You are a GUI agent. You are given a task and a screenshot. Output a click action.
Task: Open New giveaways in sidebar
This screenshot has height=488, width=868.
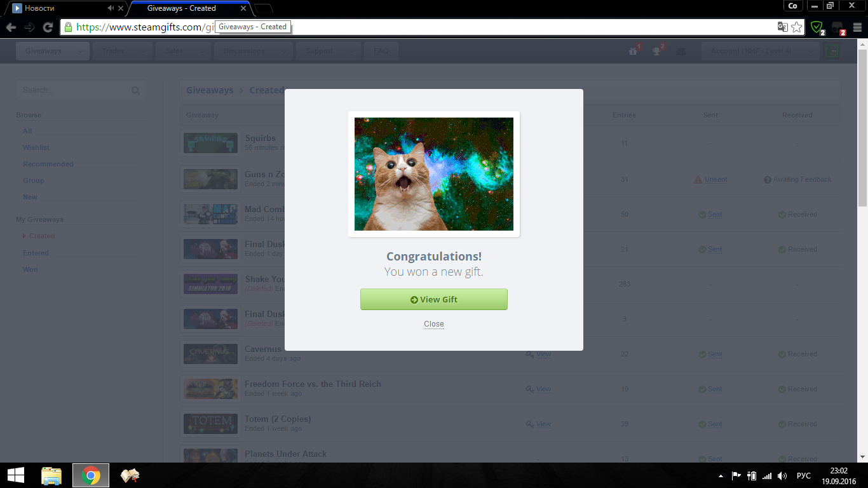[x=31, y=197]
